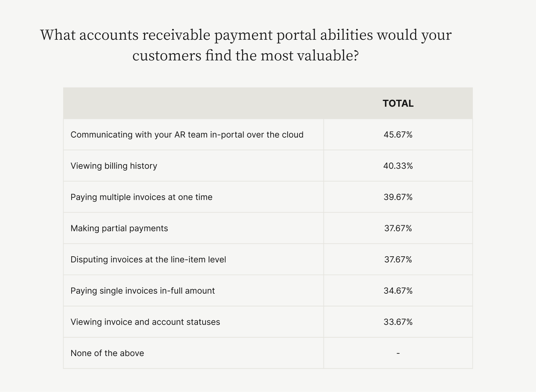The height and width of the screenshot is (392, 536).
Task: Click the dash value for None of the above
Action: 398,353
